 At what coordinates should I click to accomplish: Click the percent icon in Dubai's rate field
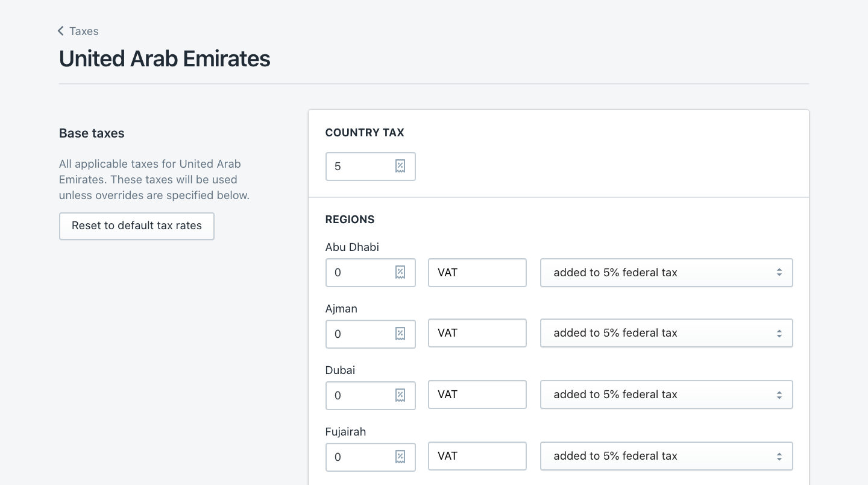pyautogui.click(x=400, y=395)
